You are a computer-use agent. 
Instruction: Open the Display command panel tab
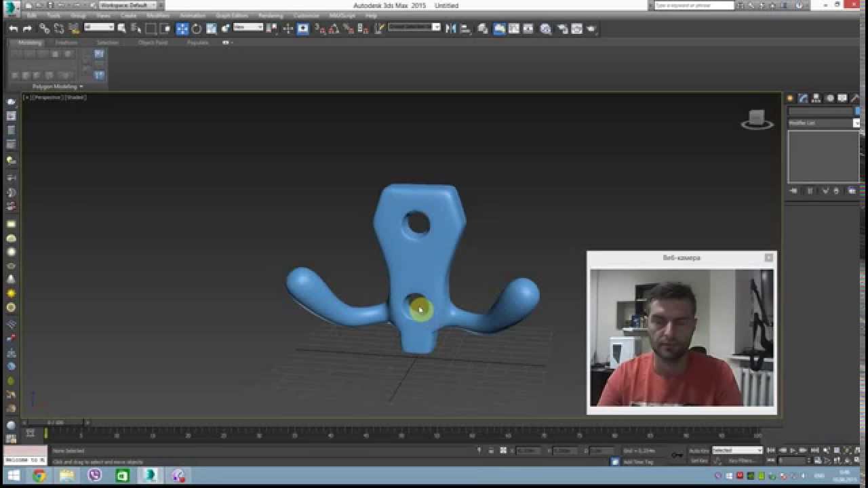[842, 98]
